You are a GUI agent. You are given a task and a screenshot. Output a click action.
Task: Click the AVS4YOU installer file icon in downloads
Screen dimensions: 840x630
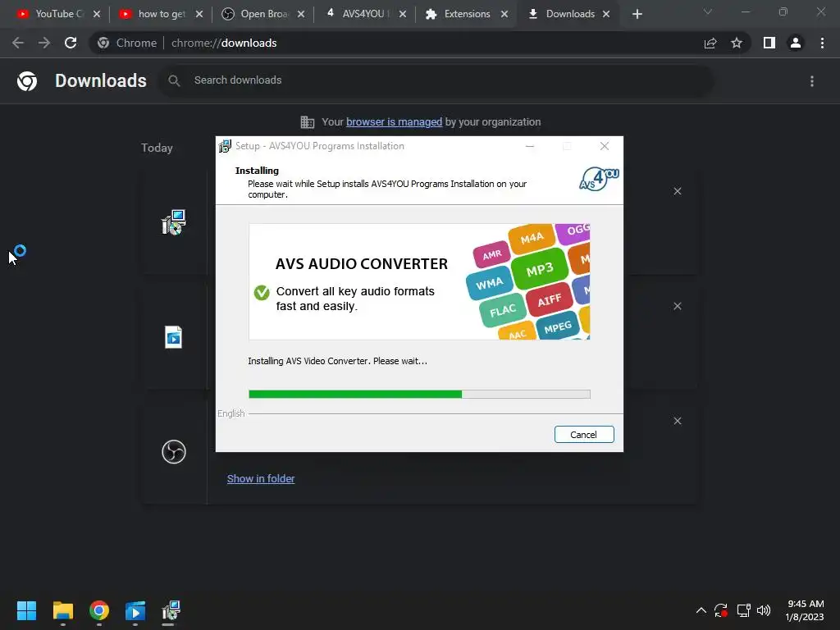point(174,222)
